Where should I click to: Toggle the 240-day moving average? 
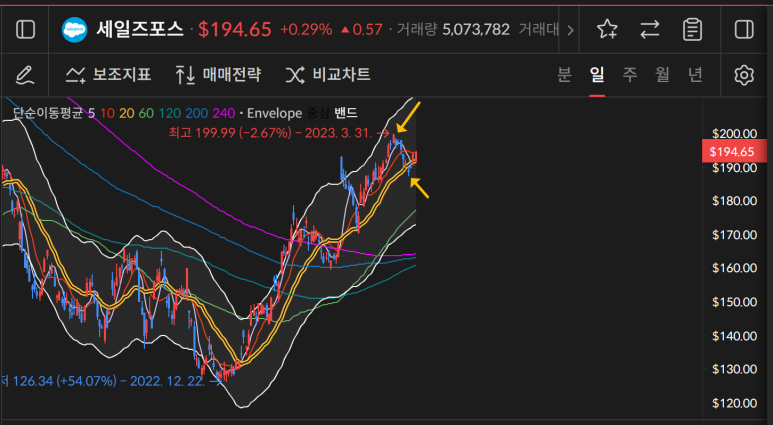[x=224, y=113]
